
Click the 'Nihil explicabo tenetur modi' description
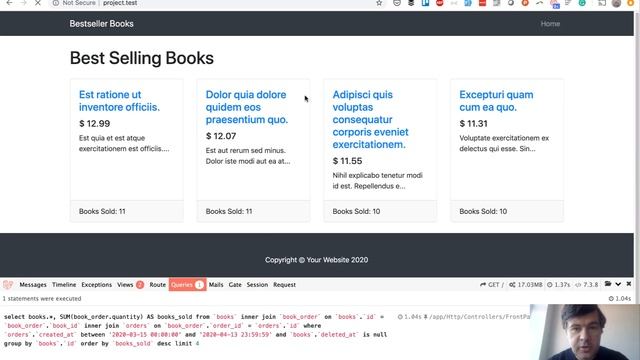pyautogui.click(x=378, y=180)
